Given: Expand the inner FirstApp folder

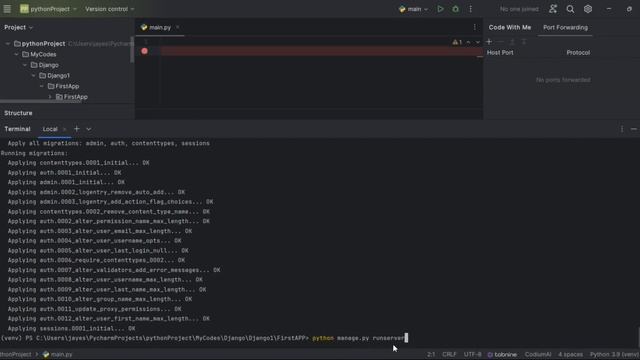Looking at the screenshot, I should point(50,97).
